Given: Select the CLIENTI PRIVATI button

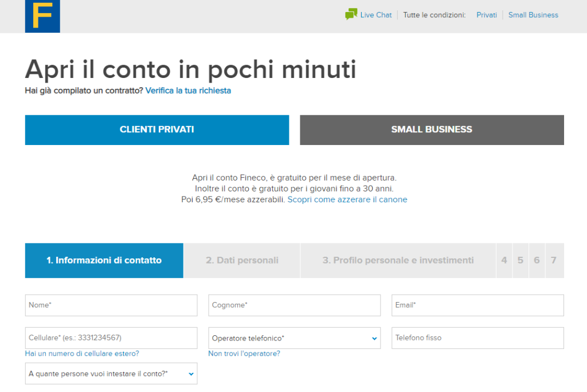Looking at the screenshot, I should coord(156,130).
